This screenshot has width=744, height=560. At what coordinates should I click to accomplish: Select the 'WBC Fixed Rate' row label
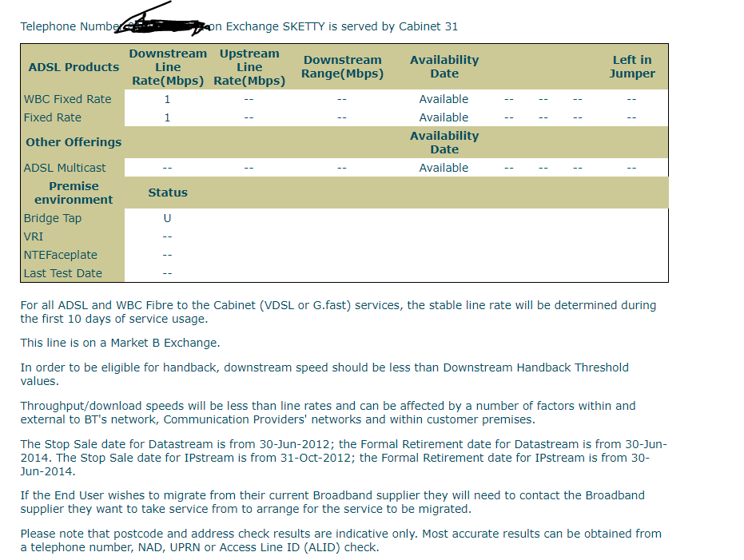[x=68, y=99]
